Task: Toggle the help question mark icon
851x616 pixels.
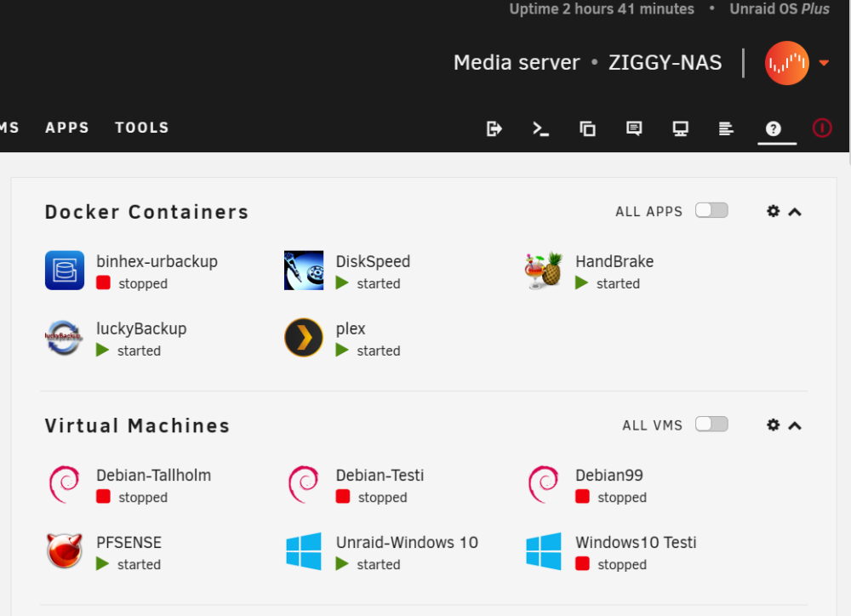Action: tap(774, 128)
